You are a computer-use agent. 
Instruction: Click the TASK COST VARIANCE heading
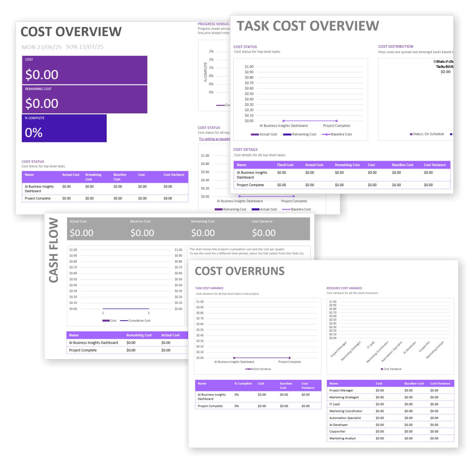209,288
